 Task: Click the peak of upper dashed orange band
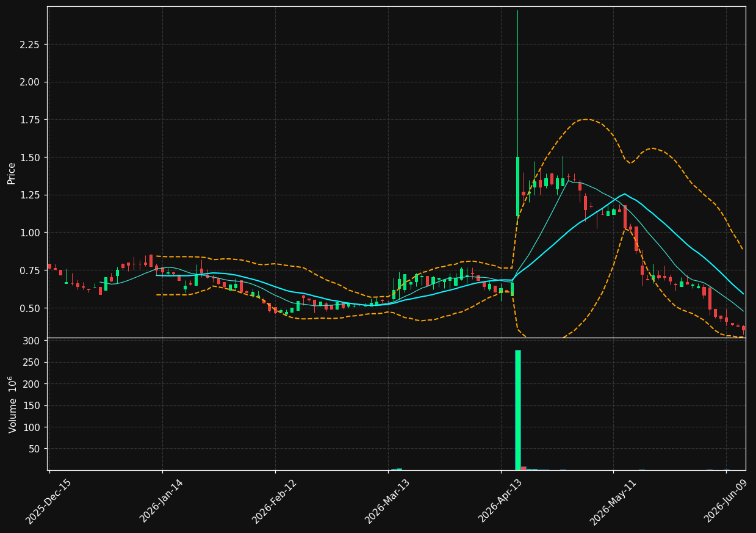point(586,119)
